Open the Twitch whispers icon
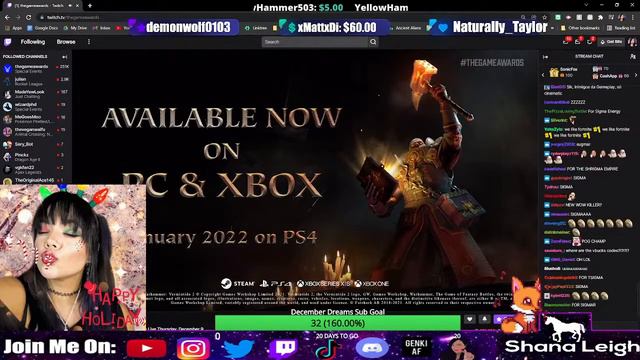The height and width of the screenshot is (360, 640). coord(590,42)
